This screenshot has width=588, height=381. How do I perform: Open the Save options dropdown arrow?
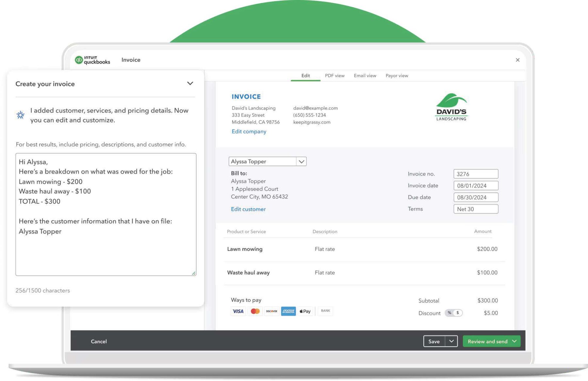[x=451, y=341]
